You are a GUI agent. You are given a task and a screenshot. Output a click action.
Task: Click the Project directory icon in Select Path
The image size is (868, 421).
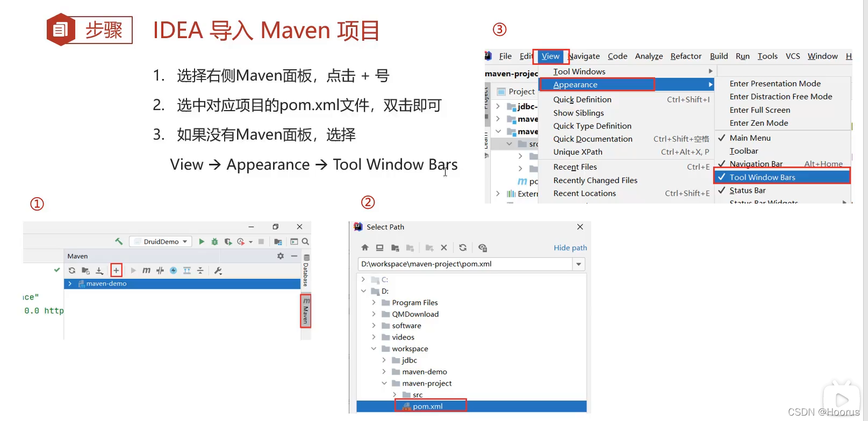coord(395,248)
